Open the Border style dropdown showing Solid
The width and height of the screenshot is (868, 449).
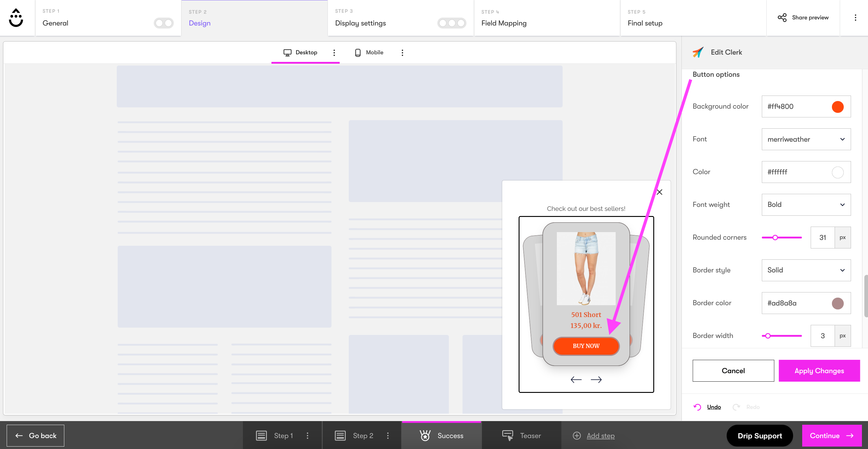tap(806, 270)
